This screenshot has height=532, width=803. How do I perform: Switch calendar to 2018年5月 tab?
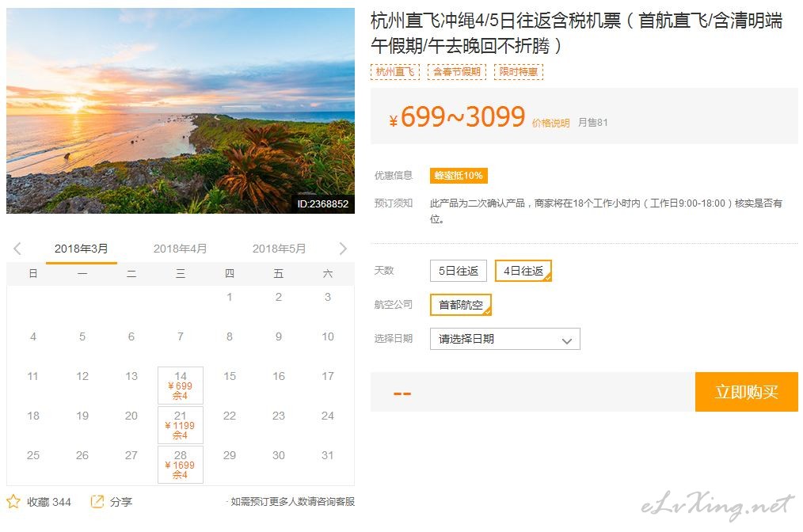(279, 249)
